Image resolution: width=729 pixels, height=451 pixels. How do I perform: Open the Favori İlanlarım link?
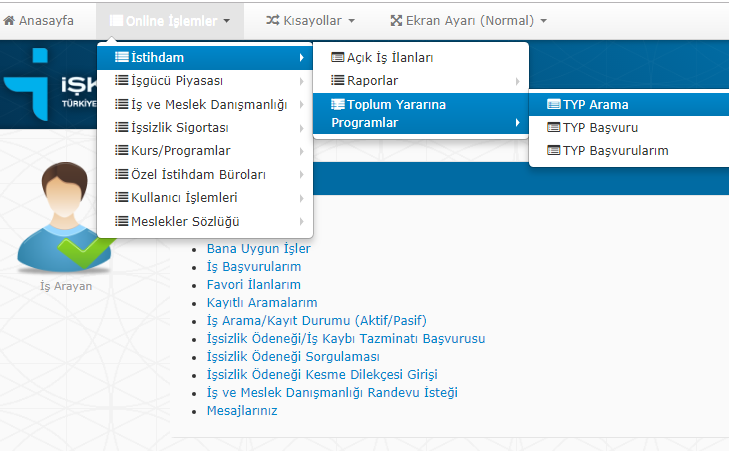(x=253, y=284)
